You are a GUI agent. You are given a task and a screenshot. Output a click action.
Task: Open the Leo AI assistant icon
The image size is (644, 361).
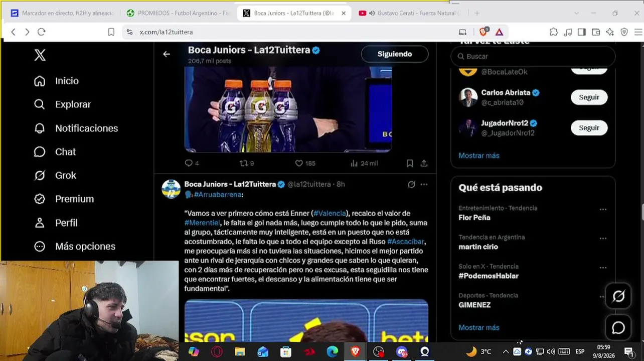[610, 32]
